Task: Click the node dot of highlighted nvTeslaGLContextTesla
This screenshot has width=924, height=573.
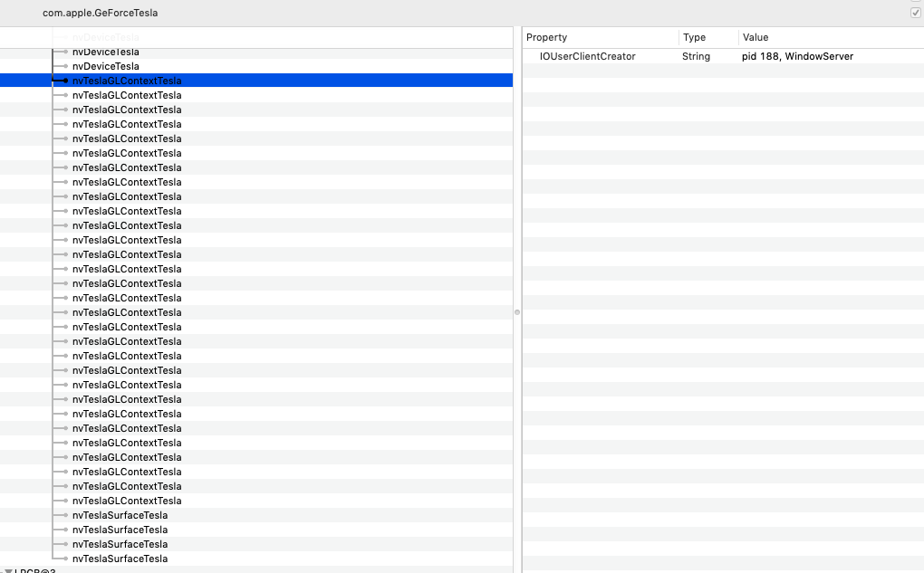Action: (65, 81)
